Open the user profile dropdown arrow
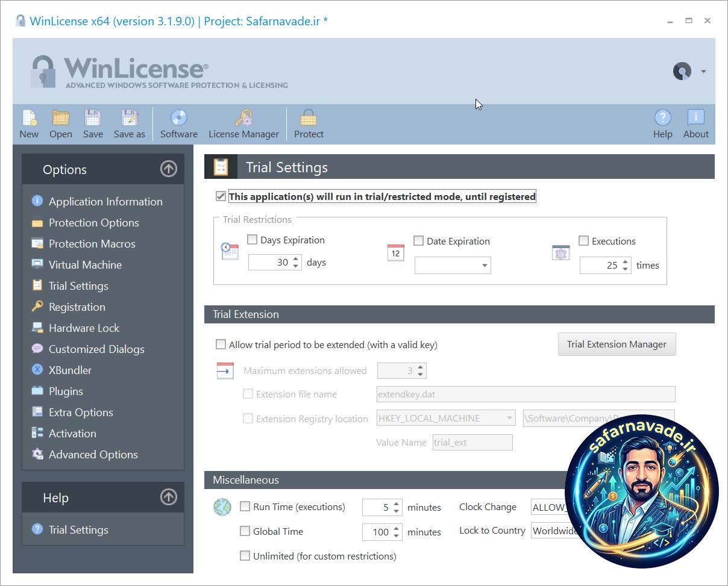This screenshot has width=728, height=586. [703, 72]
